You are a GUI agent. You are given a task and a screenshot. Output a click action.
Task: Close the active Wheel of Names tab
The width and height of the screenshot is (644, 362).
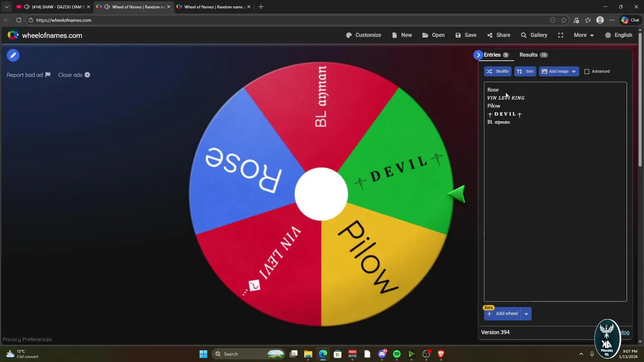point(169,7)
